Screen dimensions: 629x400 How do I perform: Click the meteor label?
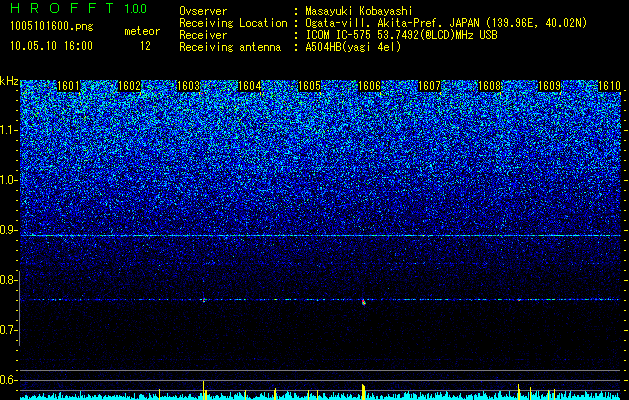pos(142,31)
